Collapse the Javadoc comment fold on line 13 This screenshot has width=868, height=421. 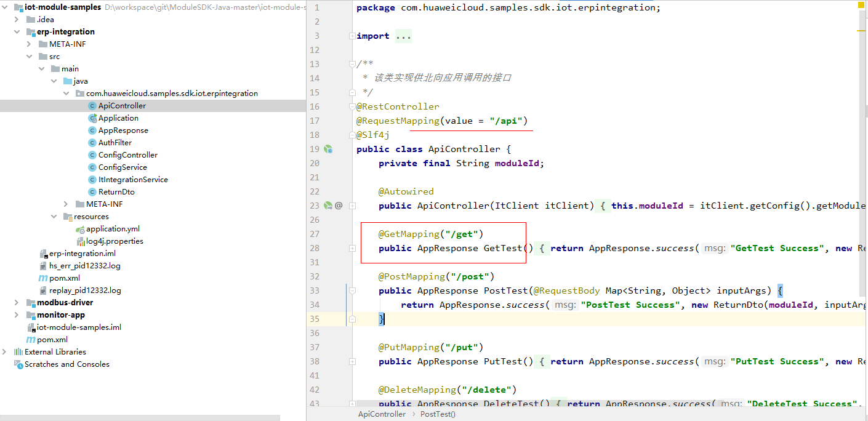[352, 64]
